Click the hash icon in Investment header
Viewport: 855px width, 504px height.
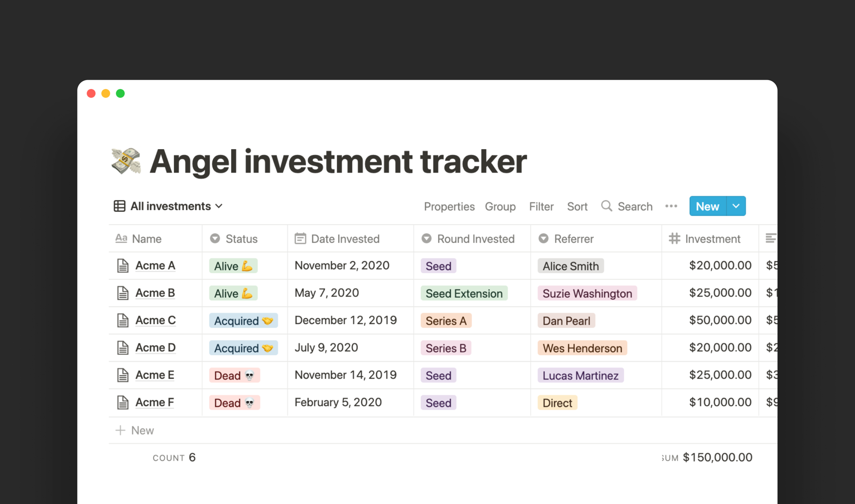click(x=675, y=239)
